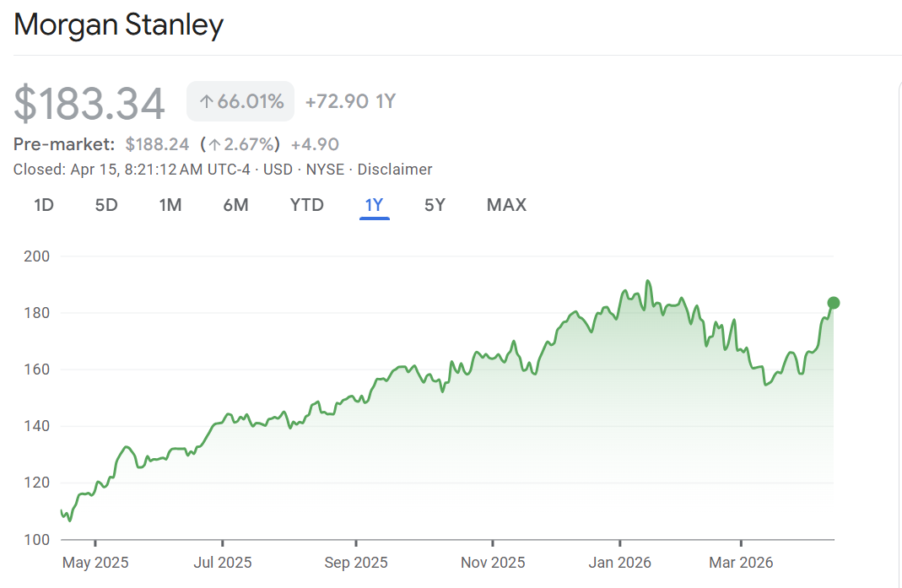The width and height of the screenshot is (902, 588).
Task: Select the 1D time range tab
Action: 44,204
